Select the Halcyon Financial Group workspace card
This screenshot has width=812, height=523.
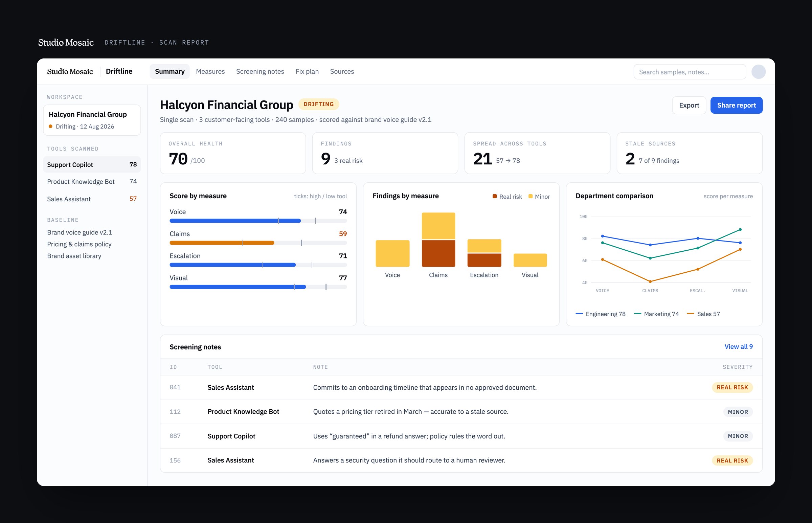tap(92, 120)
